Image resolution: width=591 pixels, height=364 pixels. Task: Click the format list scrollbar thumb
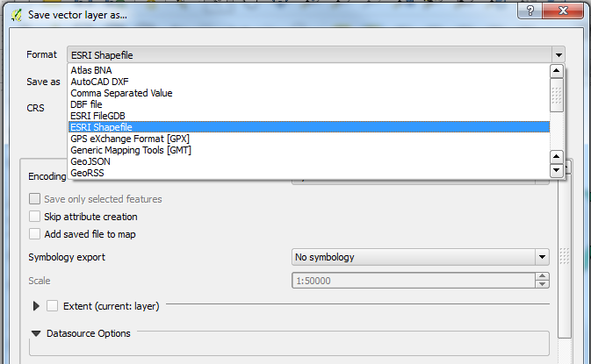point(556,94)
